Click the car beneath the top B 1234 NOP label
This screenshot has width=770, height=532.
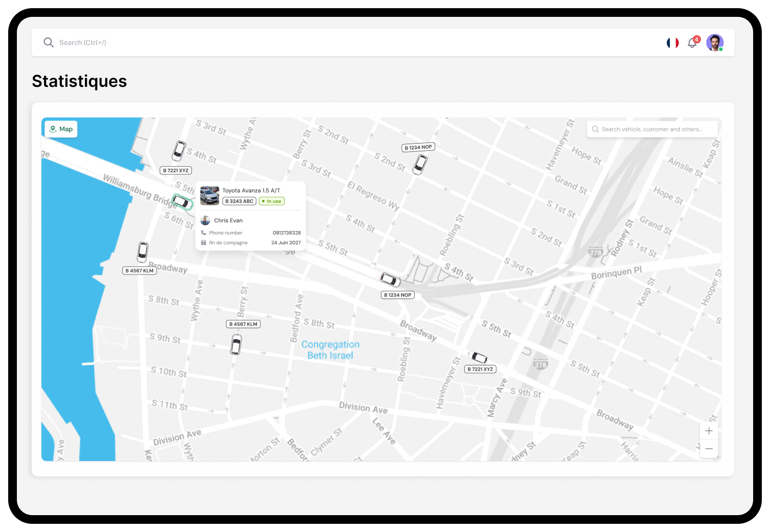[x=420, y=164]
